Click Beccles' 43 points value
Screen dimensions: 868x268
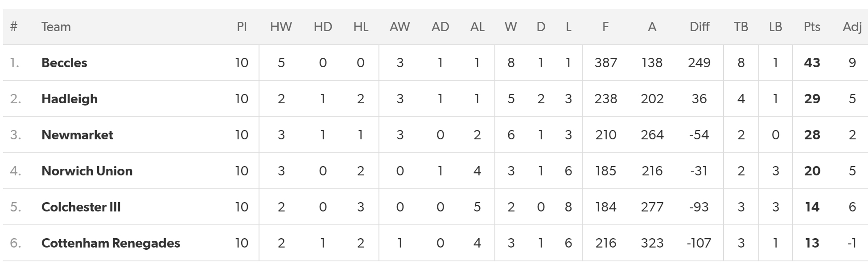click(x=812, y=63)
